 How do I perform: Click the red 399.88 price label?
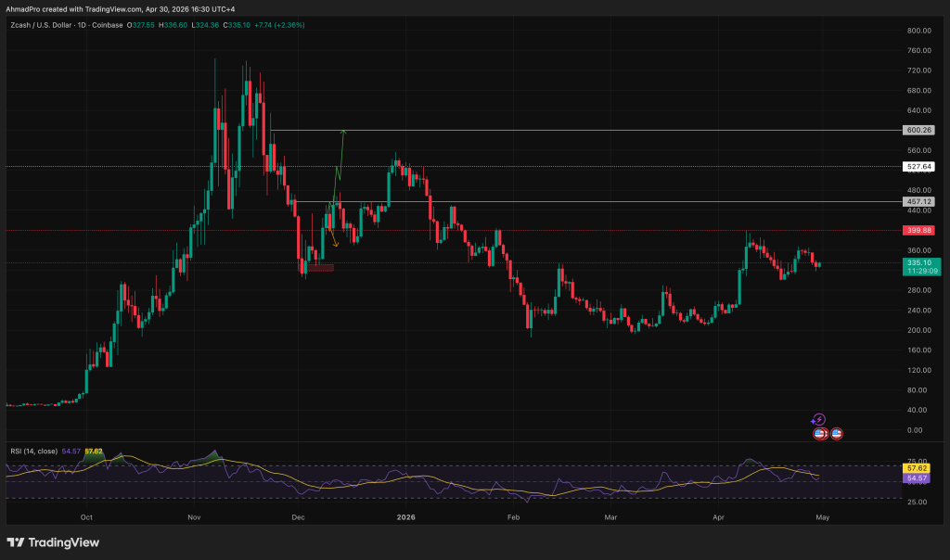pos(918,230)
